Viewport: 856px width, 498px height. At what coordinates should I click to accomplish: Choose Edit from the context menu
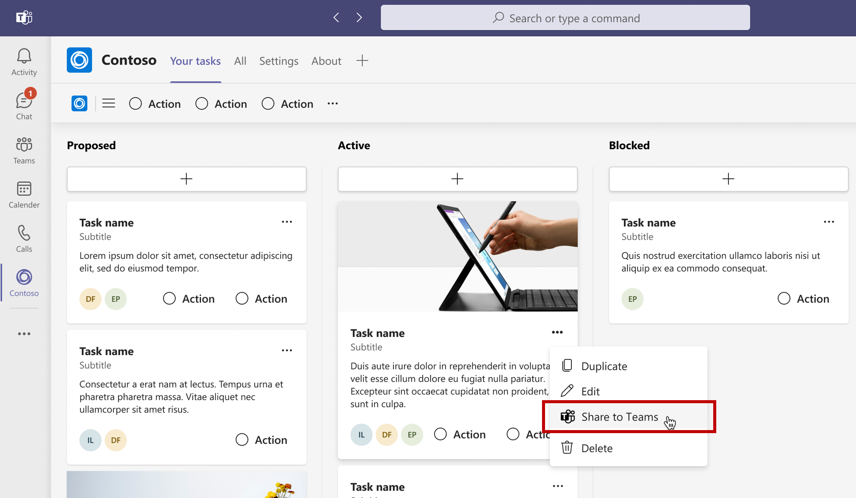(x=628, y=391)
